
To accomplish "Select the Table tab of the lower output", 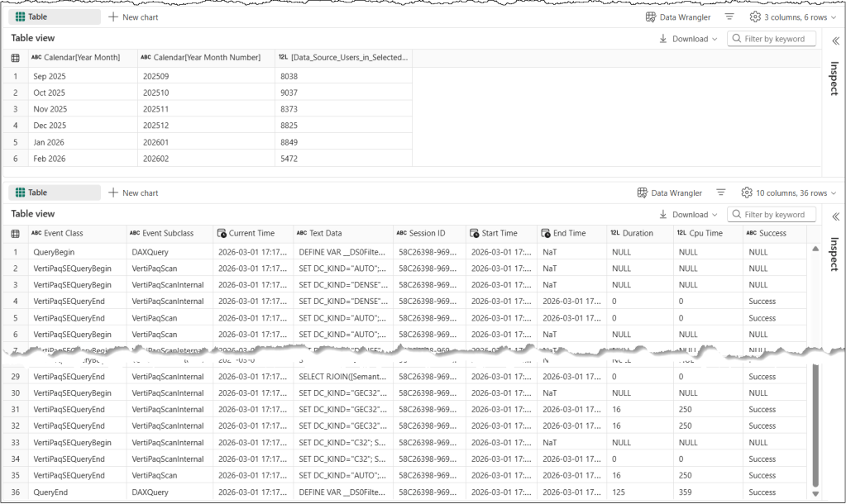I will coord(32,193).
